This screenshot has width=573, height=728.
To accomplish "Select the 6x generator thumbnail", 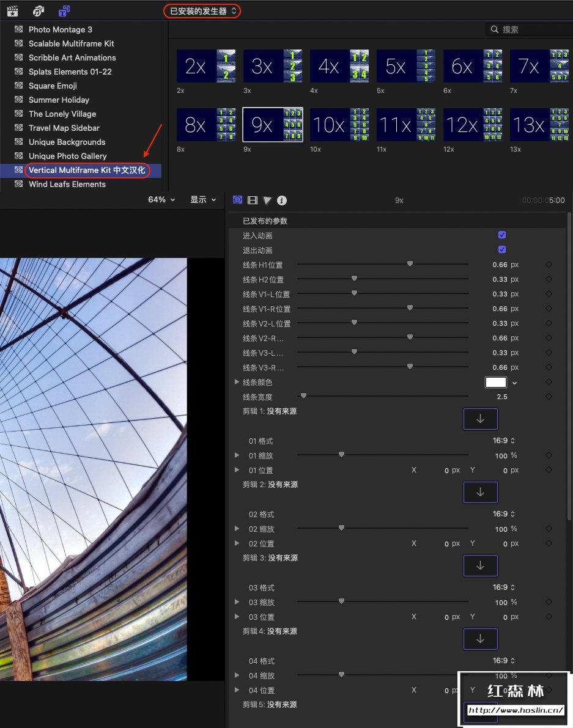I will pos(473,67).
